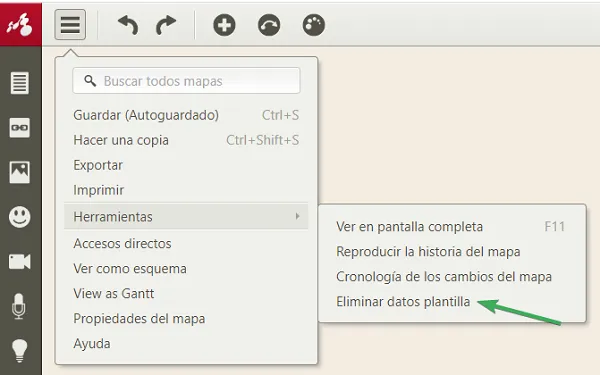600x375 pixels.
Task: Open the notes icon in sidebar
Action: tap(20, 83)
